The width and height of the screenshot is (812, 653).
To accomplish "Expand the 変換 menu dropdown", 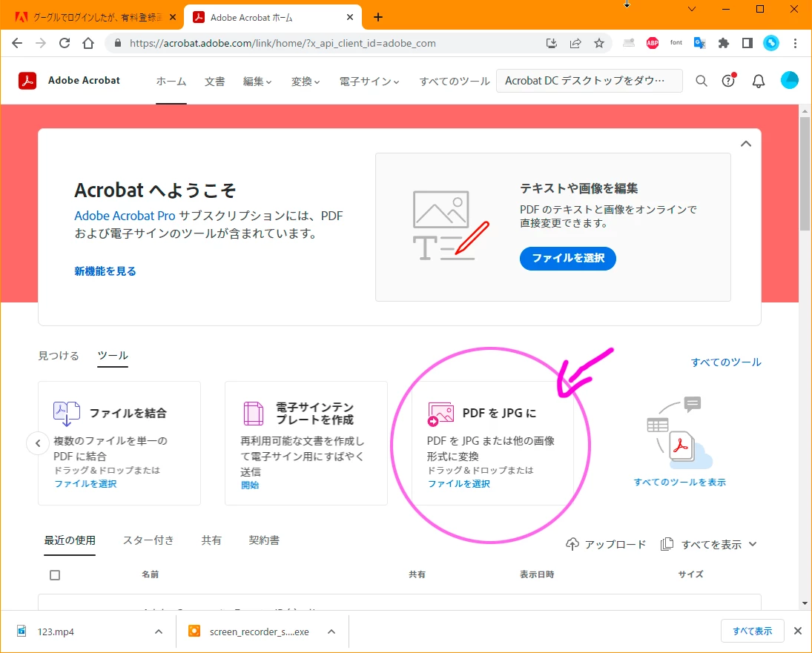I will pos(306,82).
